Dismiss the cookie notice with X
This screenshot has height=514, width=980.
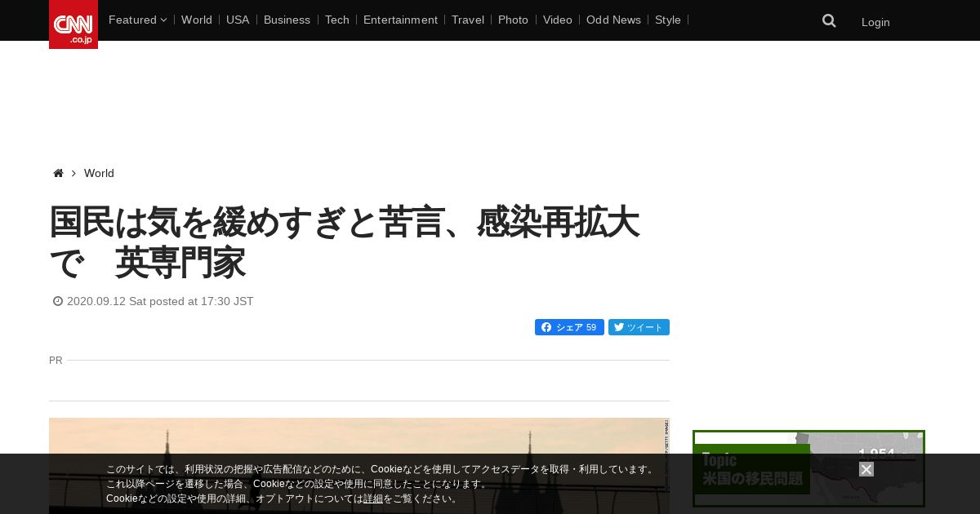point(866,469)
